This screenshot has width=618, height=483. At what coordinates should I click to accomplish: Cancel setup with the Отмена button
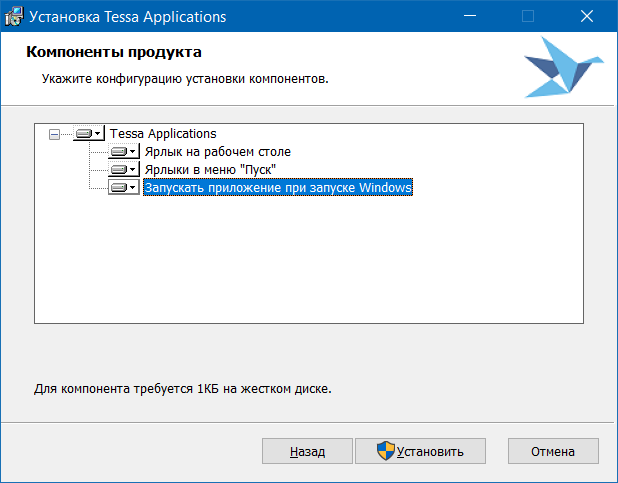point(552,451)
